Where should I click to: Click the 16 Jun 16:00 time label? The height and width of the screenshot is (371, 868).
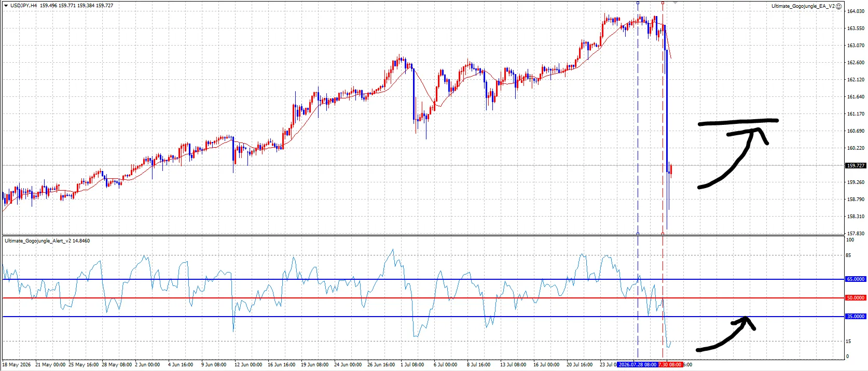tap(281, 365)
